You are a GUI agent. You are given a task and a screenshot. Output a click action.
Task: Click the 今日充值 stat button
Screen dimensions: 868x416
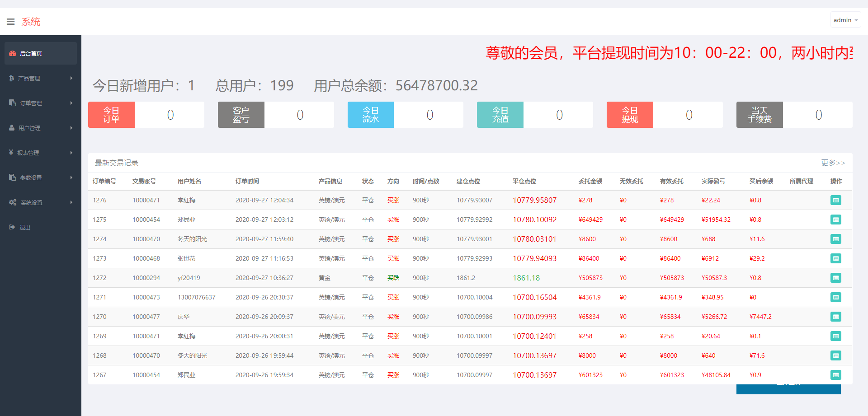click(500, 115)
